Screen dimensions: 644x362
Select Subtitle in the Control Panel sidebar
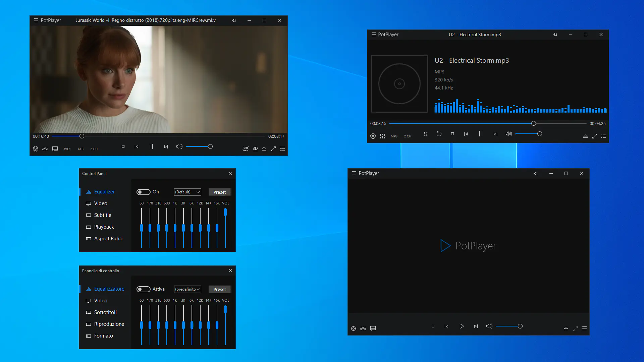103,215
